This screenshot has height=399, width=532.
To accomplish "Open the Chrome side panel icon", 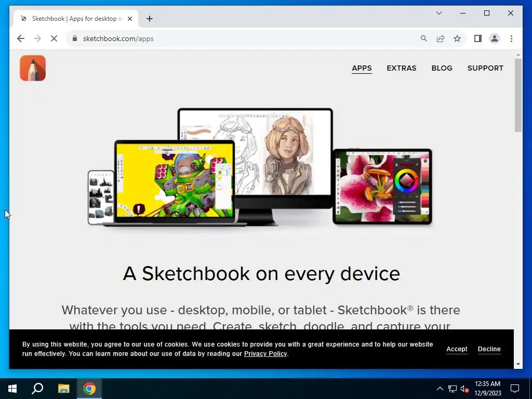I will 478,38.
